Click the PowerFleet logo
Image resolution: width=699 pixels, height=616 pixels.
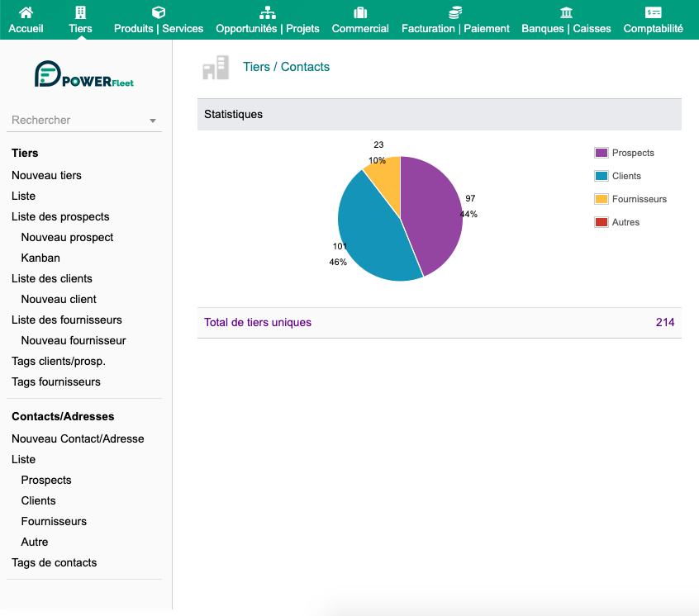tap(83, 74)
